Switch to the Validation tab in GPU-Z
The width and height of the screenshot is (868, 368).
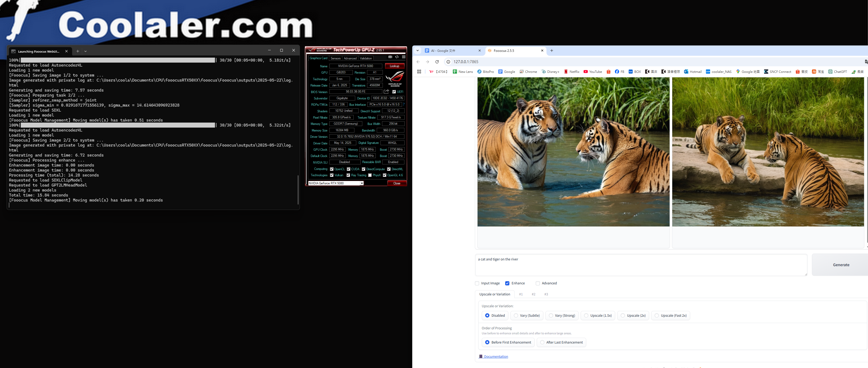[x=366, y=58]
